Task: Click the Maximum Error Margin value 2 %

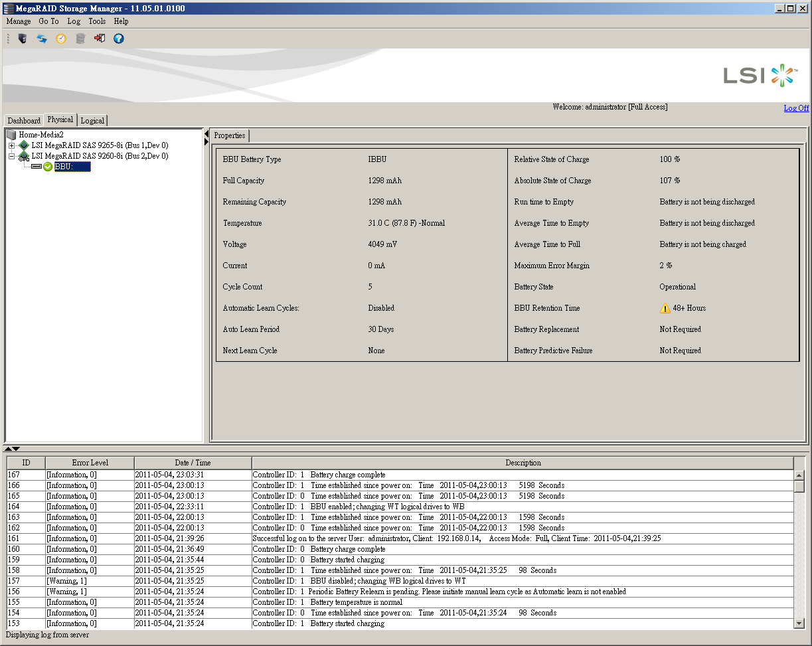Action: point(666,266)
